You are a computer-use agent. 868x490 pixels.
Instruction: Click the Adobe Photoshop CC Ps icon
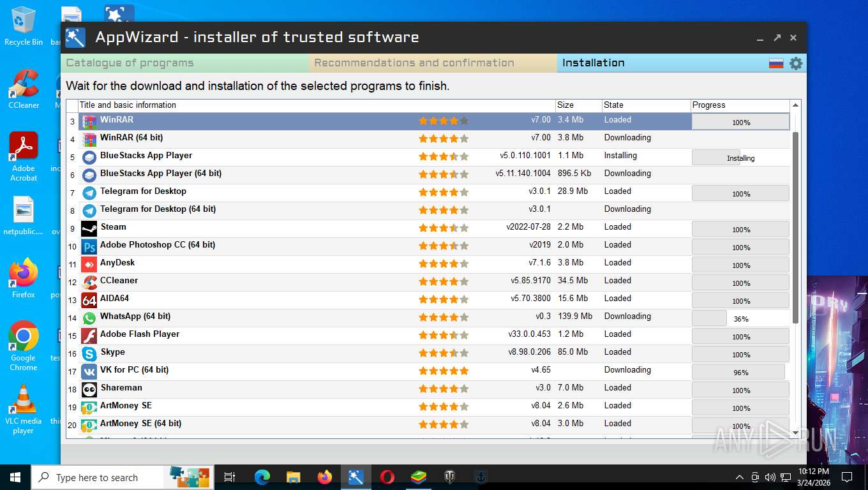(89, 246)
